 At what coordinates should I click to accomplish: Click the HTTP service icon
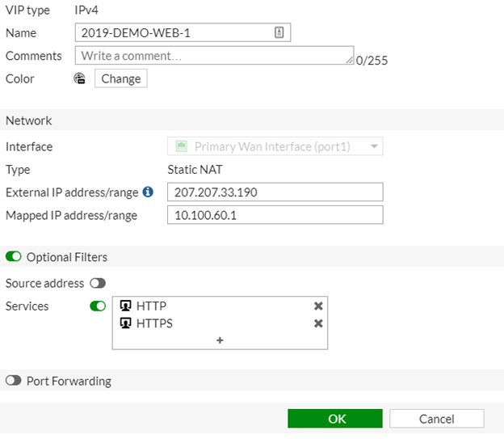125,306
